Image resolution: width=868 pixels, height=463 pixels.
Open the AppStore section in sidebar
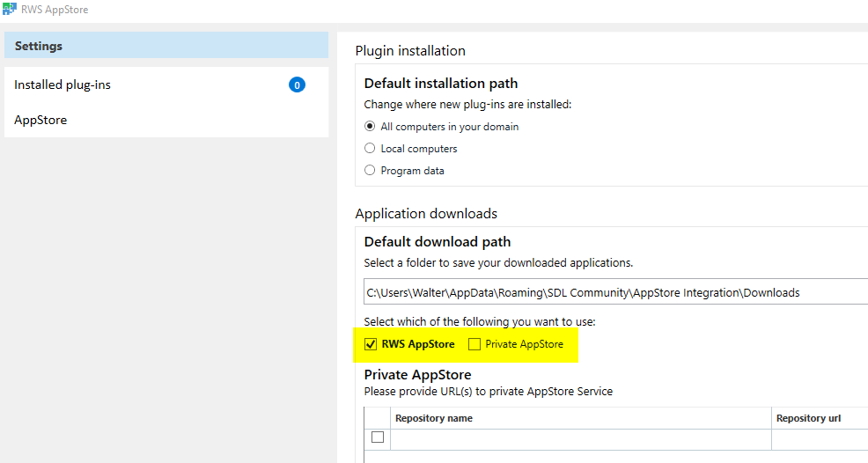tap(166, 120)
